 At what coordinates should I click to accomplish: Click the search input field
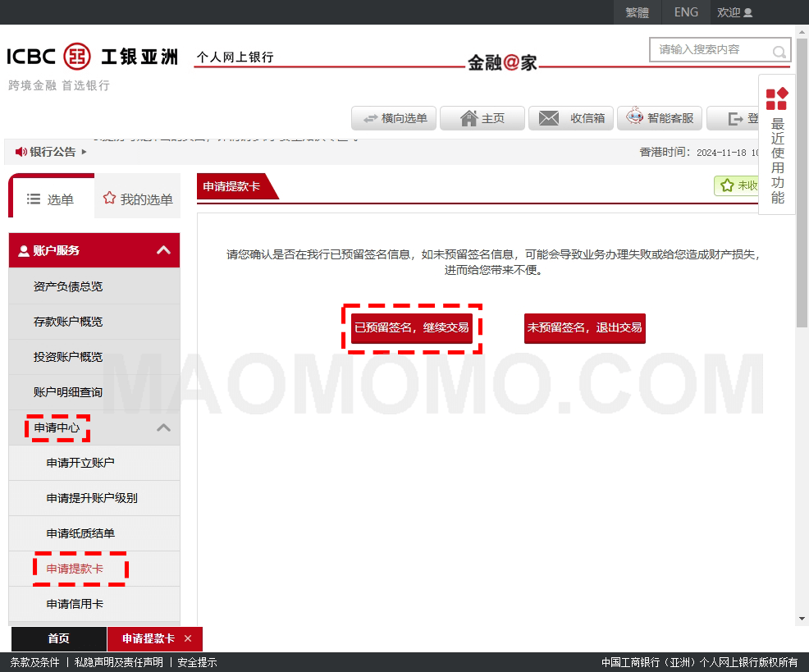(x=710, y=50)
